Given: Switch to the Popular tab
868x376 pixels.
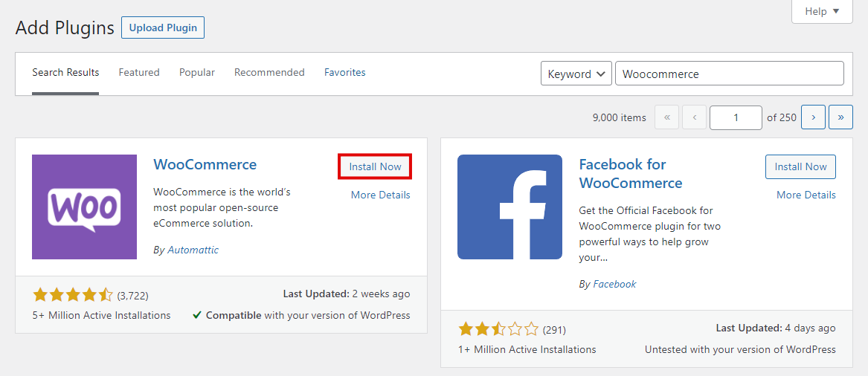Looking at the screenshot, I should [197, 72].
